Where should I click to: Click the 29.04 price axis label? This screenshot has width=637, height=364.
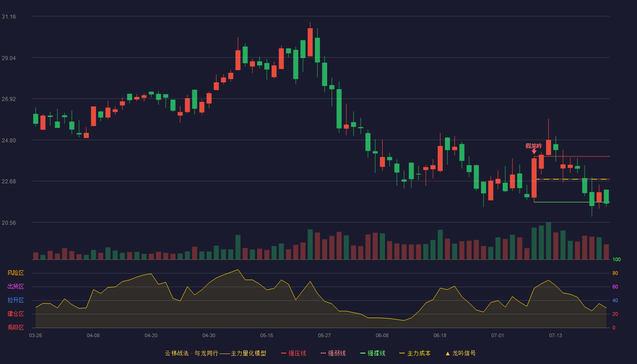[x=9, y=58]
